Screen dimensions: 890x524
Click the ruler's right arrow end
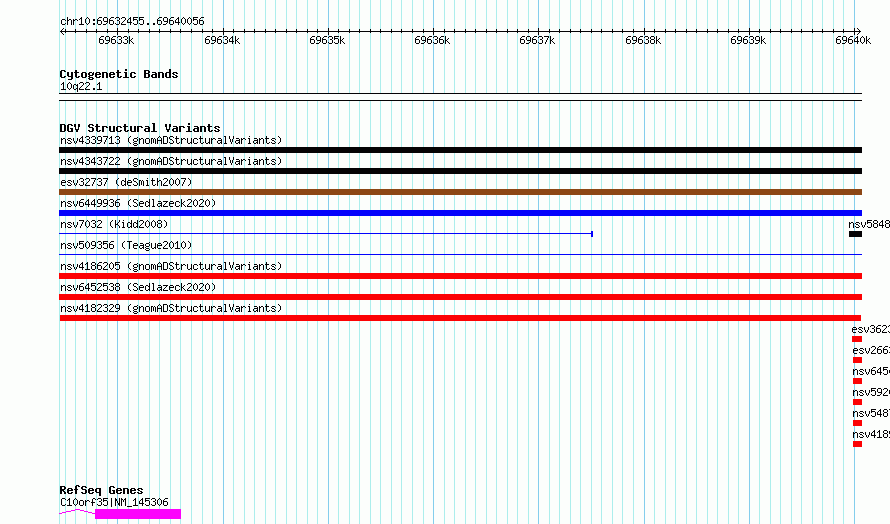(x=859, y=32)
